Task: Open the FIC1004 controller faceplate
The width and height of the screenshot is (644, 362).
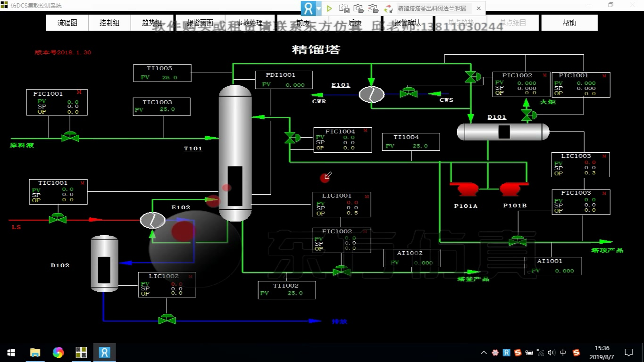Action: pyautogui.click(x=343, y=140)
